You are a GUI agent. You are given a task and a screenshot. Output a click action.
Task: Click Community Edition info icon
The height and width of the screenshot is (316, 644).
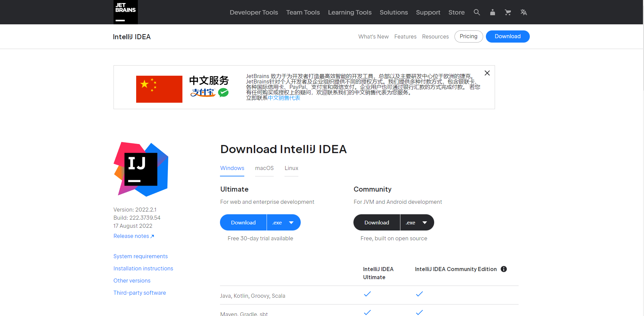coord(504,269)
